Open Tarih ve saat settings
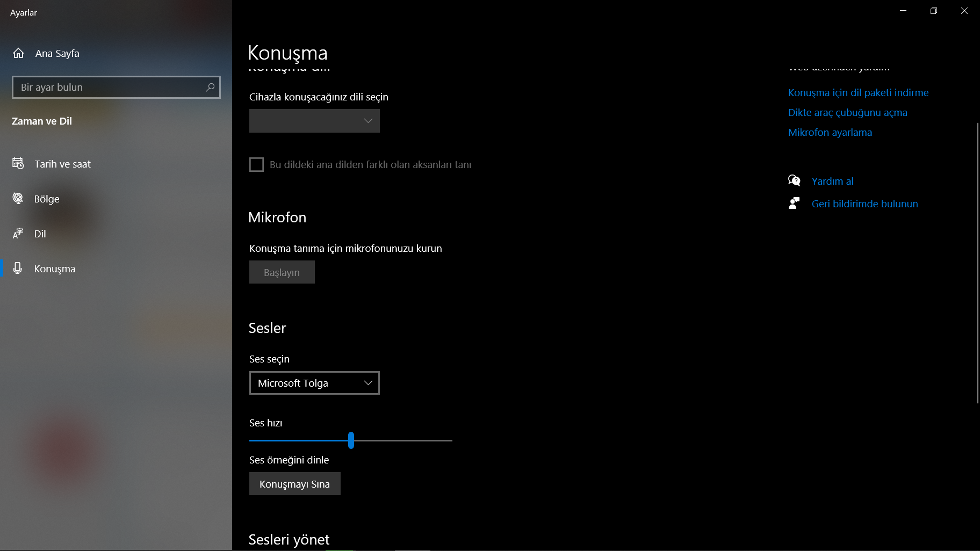 116,164
